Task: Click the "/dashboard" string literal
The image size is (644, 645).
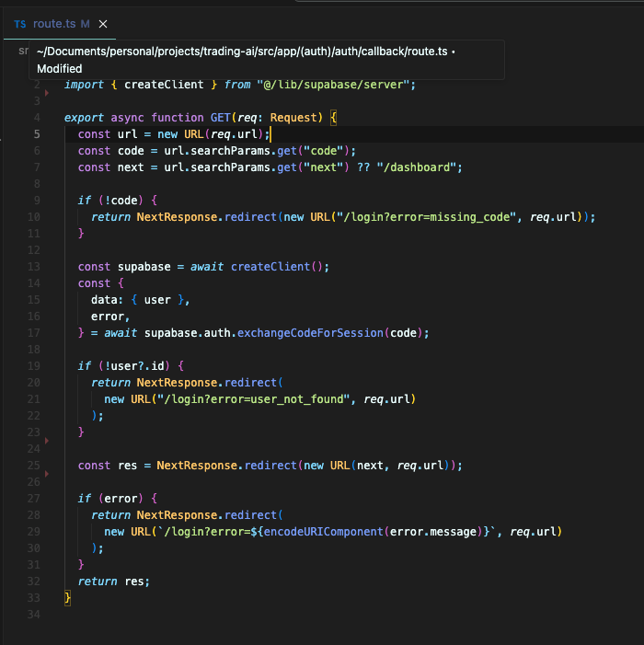Action: (417, 167)
